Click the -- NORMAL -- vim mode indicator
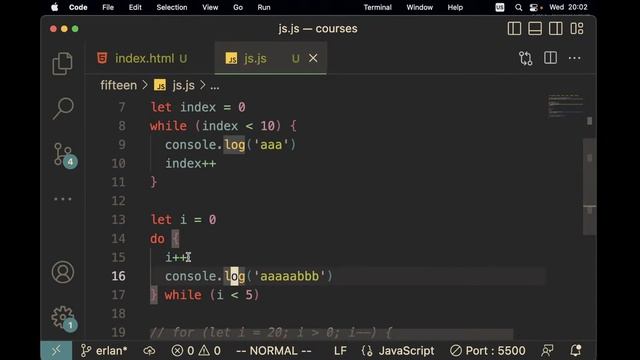This screenshot has height=360, width=640. point(274,351)
